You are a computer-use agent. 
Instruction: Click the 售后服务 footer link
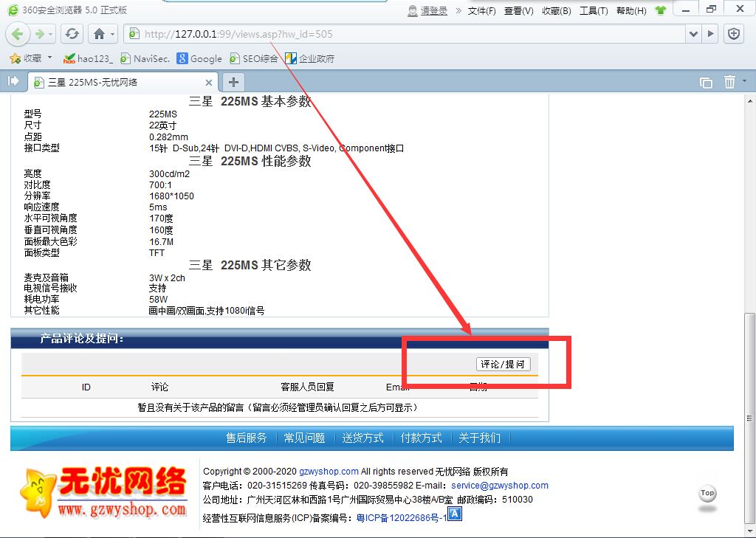tap(247, 438)
